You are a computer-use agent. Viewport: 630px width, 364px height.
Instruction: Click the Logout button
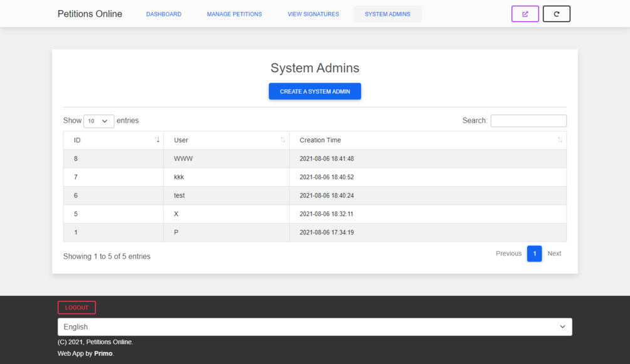click(76, 308)
